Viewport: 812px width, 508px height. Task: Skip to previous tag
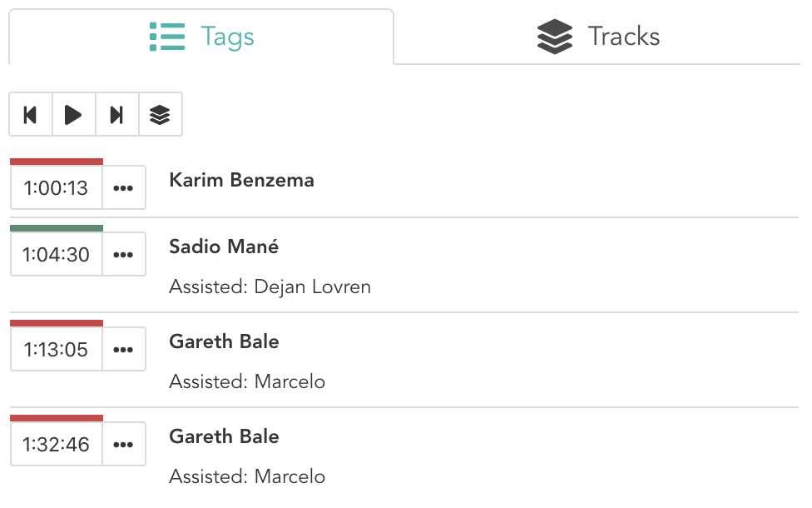[x=31, y=115]
